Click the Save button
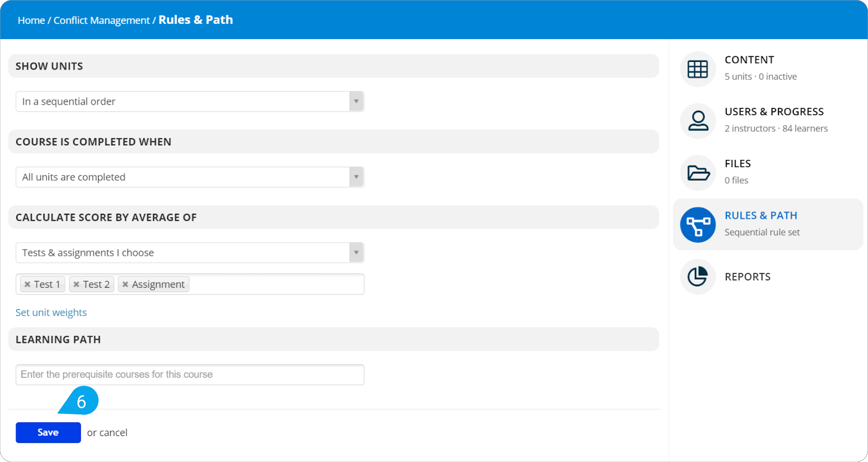Screen dimensions: 868x462 [x=48, y=432]
